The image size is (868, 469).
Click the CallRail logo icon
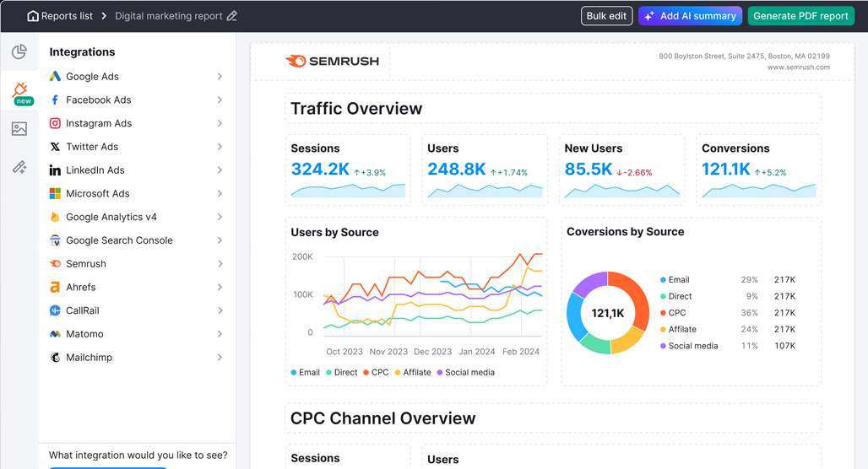coord(55,310)
